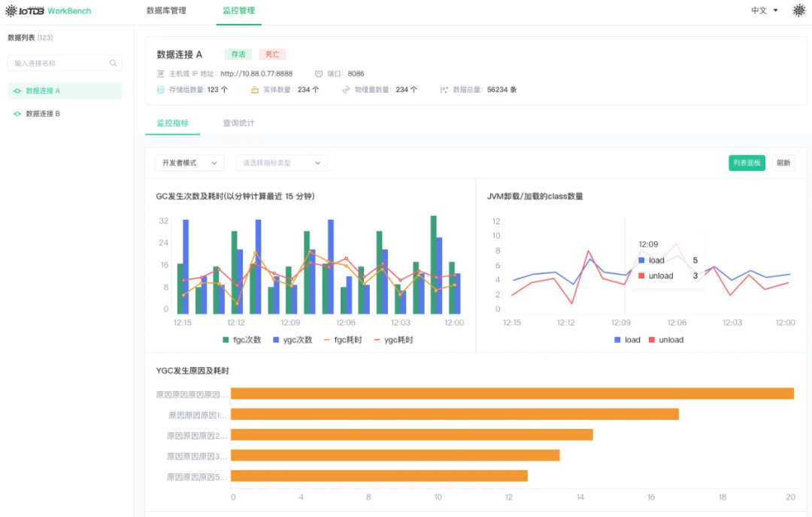Viewport: 812px width, 517px height.
Task: Open the 中文 language selector
Action: pos(765,11)
